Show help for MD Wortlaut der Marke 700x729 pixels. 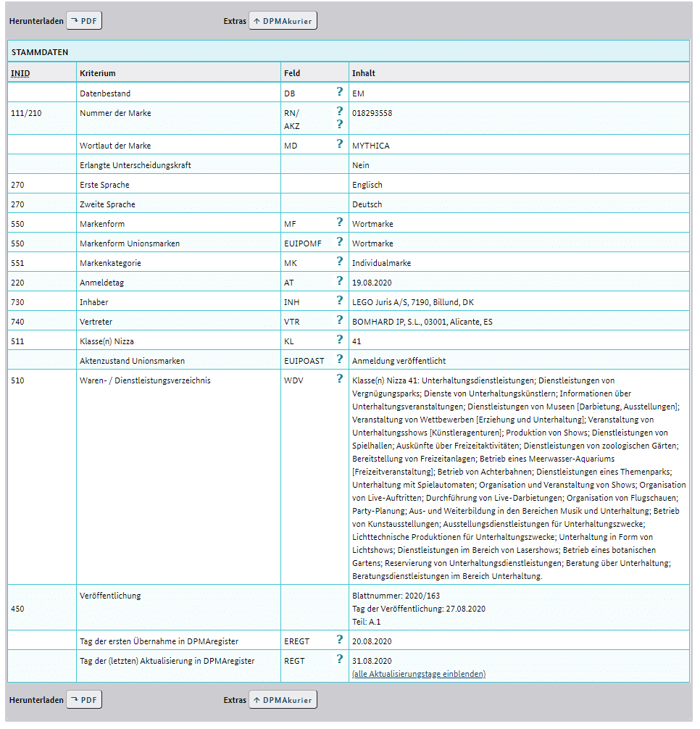pyautogui.click(x=340, y=143)
